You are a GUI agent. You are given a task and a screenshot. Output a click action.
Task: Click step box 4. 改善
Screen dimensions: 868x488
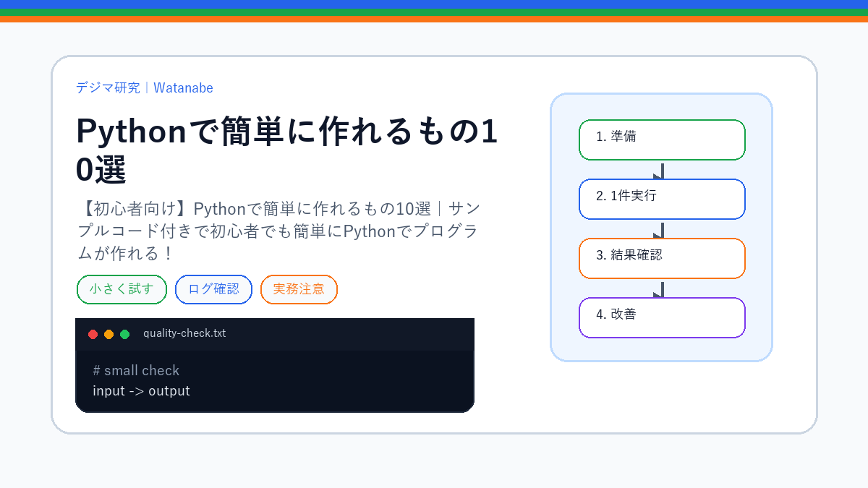tap(662, 317)
